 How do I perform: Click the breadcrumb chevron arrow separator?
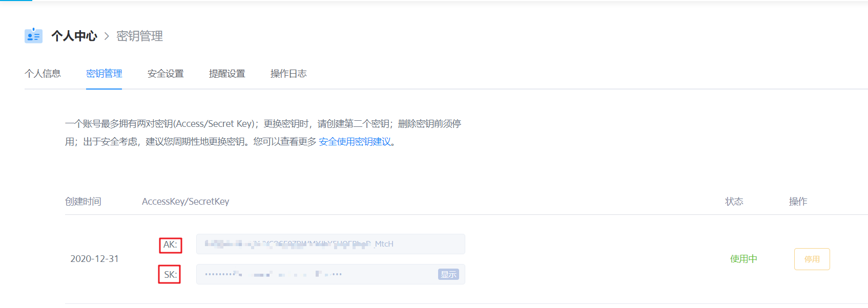coord(107,36)
